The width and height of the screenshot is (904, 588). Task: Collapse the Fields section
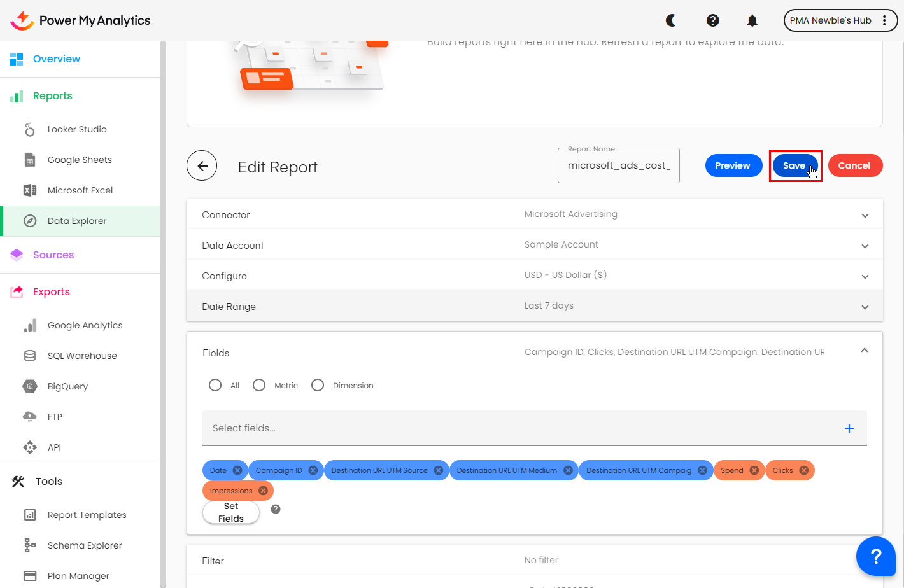click(864, 351)
